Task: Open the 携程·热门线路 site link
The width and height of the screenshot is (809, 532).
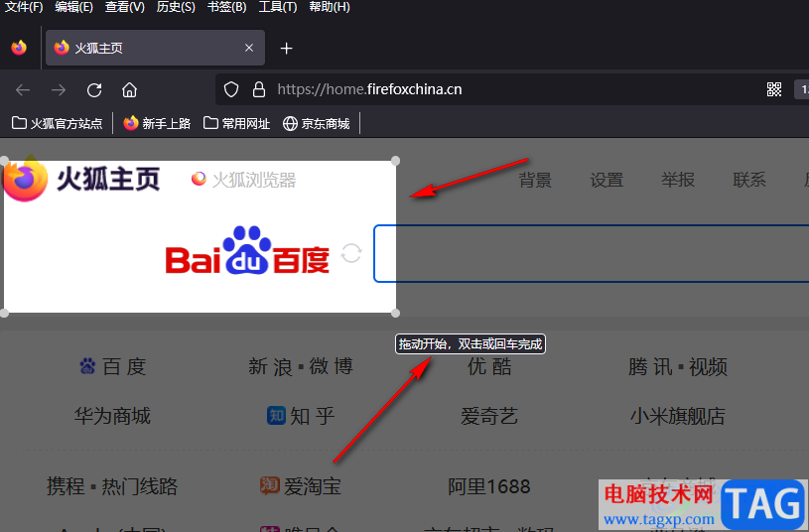Action: pyautogui.click(x=112, y=486)
